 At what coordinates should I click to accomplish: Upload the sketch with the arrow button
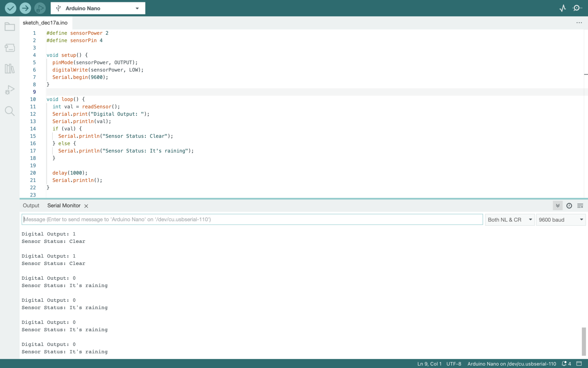[x=25, y=8]
